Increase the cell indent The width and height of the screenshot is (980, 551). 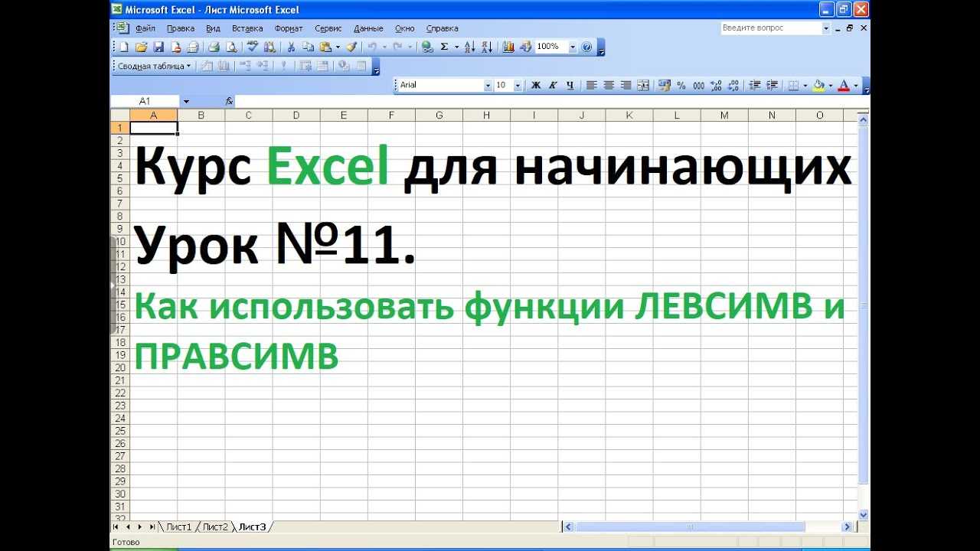tap(773, 86)
